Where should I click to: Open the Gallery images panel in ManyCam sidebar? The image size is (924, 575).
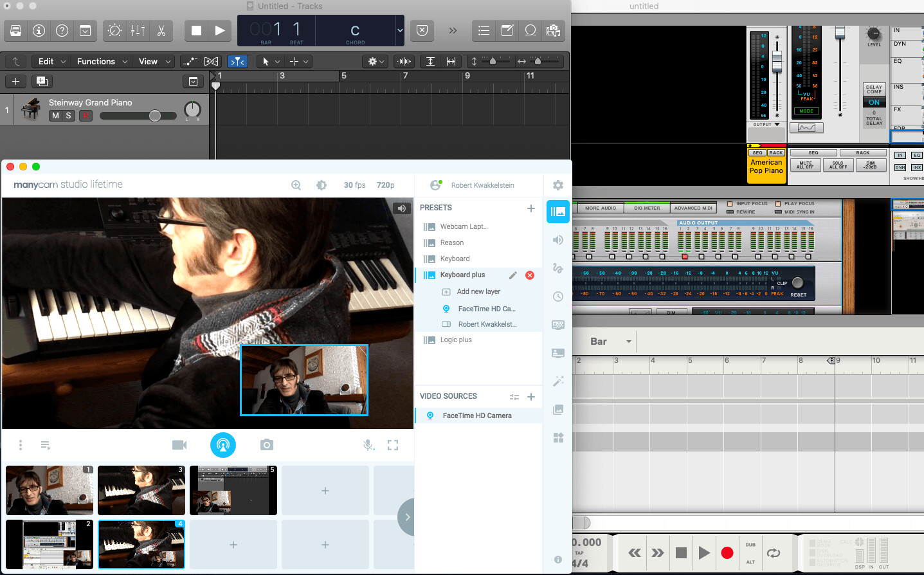(558, 410)
